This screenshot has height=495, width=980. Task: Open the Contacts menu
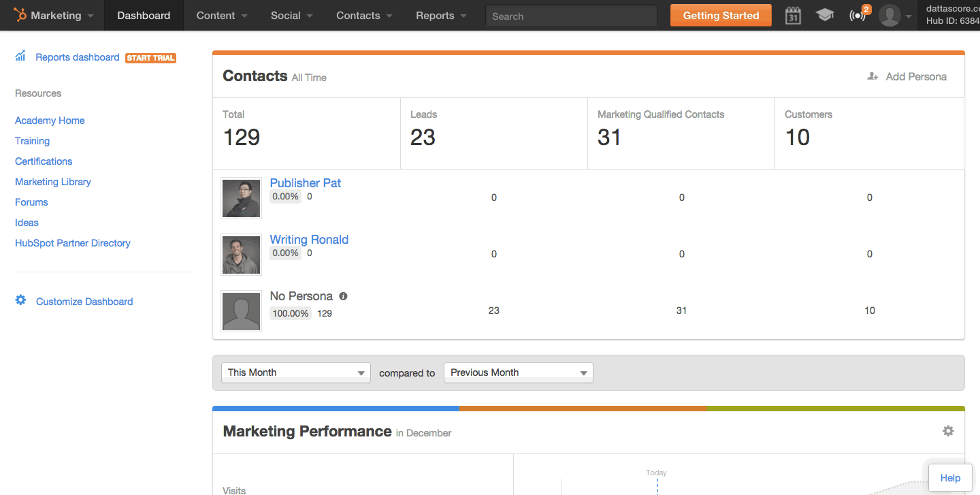tap(364, 15)
